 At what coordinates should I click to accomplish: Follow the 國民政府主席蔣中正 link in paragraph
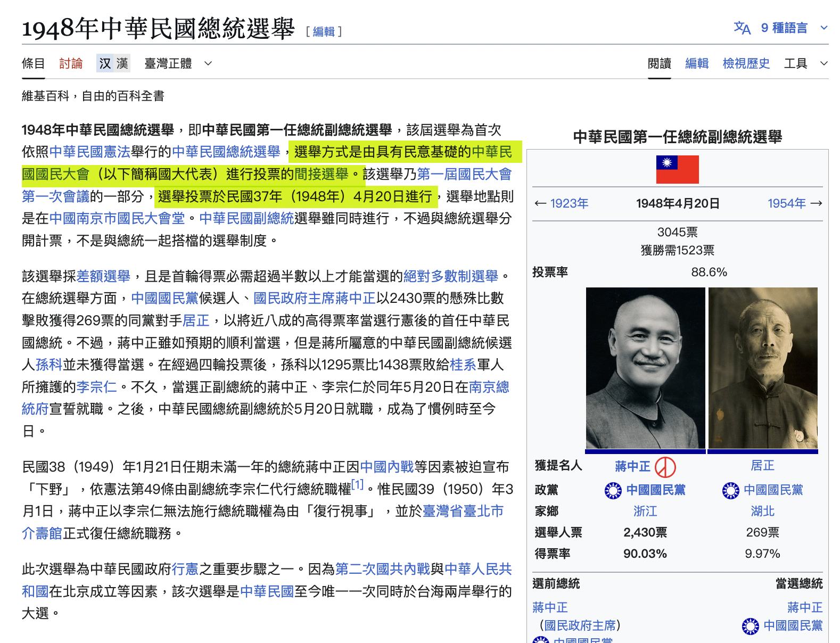[x=315, y=298]
